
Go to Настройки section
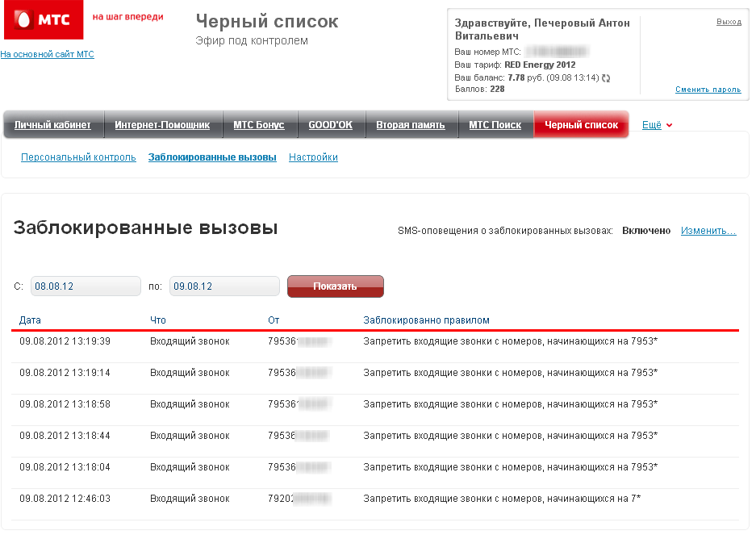coord(313,157)
